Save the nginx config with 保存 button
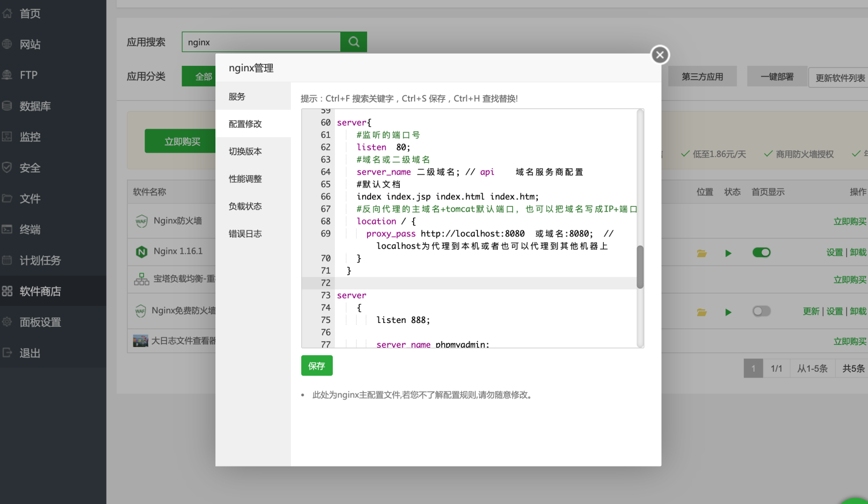Image resolution: width=868 pixels, height=504 pixels. pos(317,365)
